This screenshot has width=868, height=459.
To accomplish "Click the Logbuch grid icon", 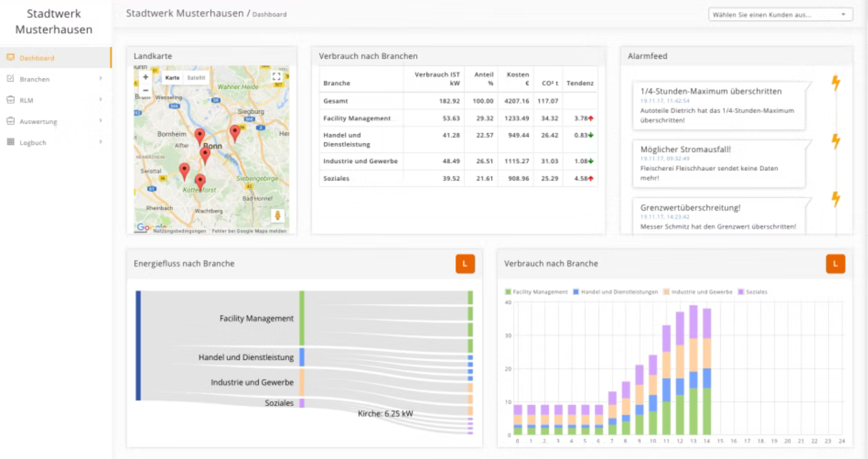I will click(x=10, y=142).
